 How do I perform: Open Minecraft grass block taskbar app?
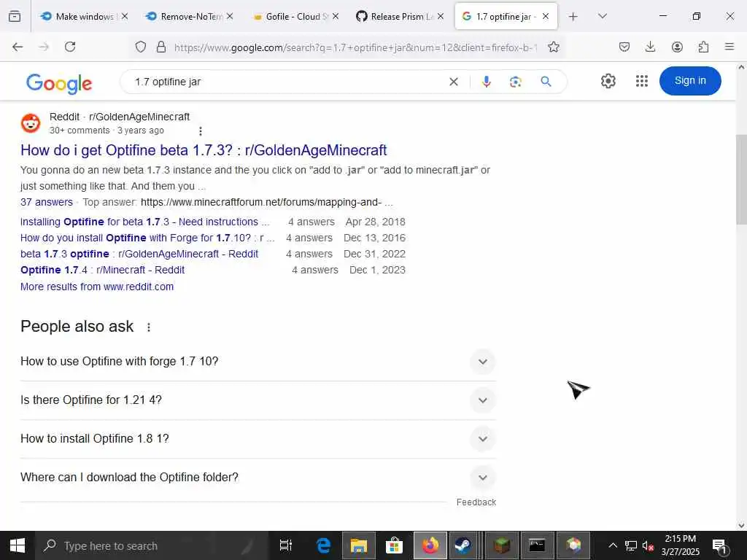pos(502,545)
